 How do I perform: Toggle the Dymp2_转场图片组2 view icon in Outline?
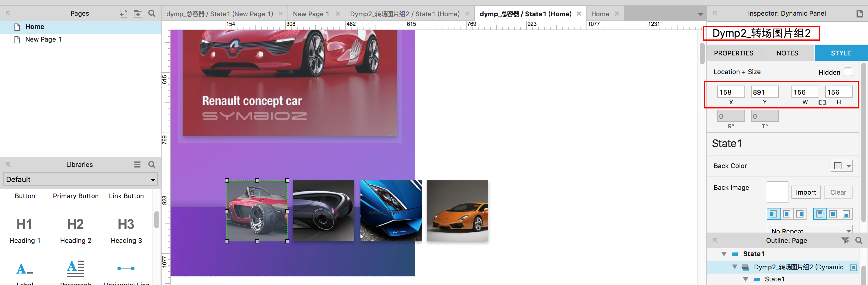[x=853, y=268]
